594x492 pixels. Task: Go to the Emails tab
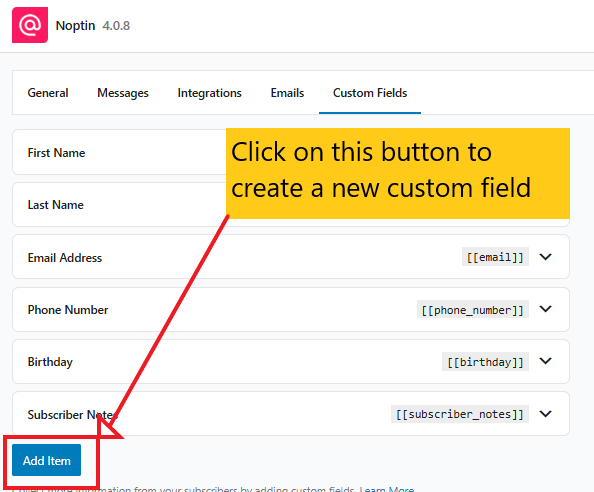point(287,93)
